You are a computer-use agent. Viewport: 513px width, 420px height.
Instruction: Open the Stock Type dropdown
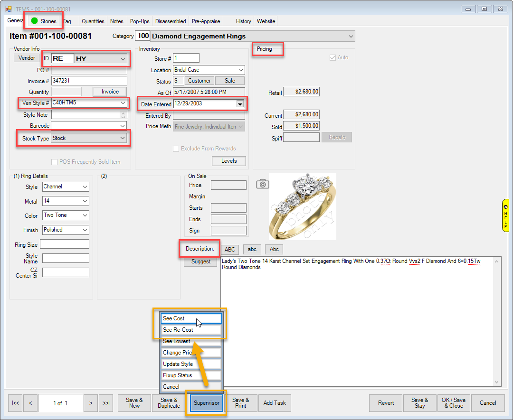[x=123, y=138]
